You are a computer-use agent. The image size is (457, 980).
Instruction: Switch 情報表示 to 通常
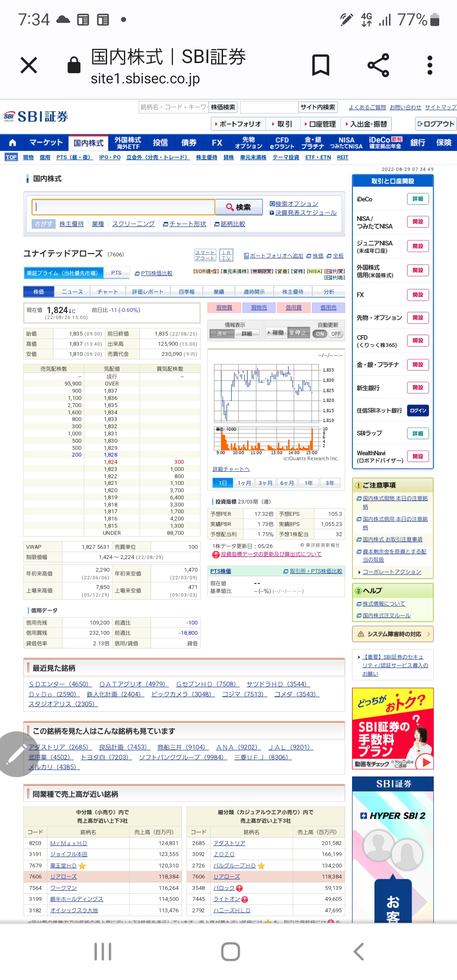[x=222, y=334]
